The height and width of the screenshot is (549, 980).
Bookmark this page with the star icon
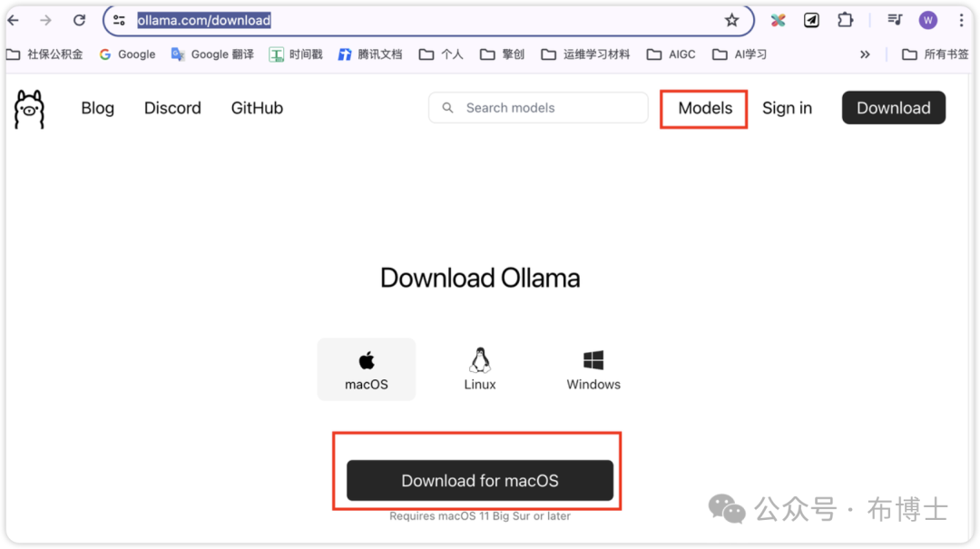click(732, 21)
